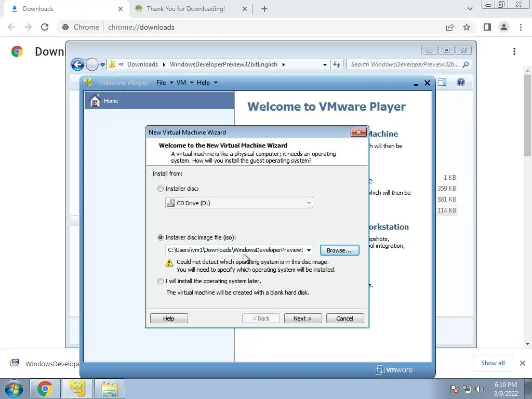Open the Downloads page more actions menu
This screenshot has width=532, height=399.
[514, 51]
